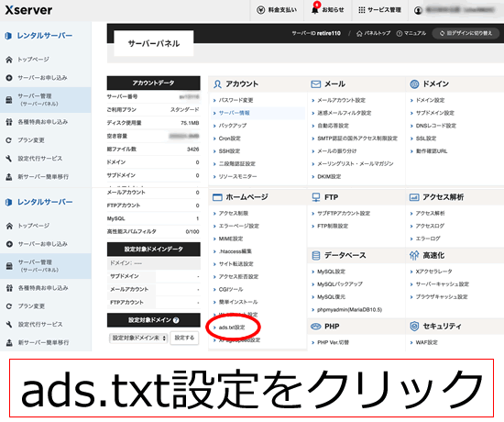Open サブFTPアカウント設定 link

[x=344, y=214]
